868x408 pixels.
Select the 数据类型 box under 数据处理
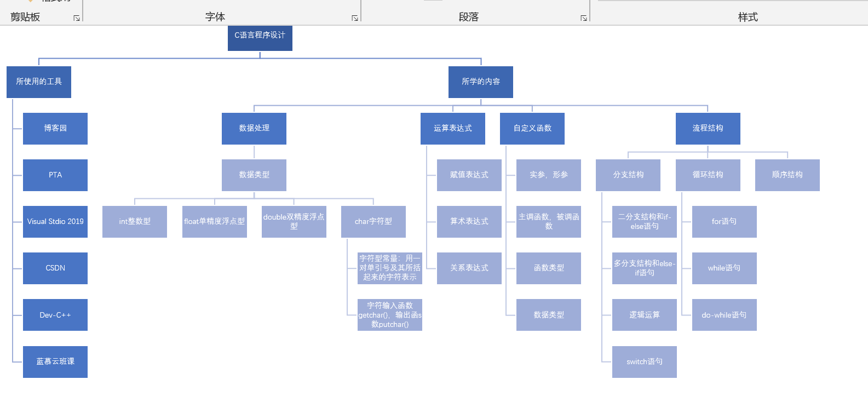point(254,175)
